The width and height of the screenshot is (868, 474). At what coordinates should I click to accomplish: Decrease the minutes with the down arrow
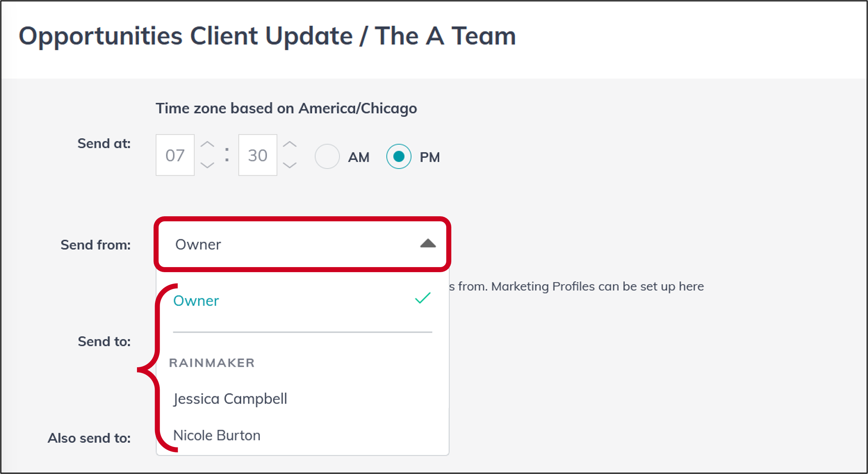[x=290, y=165]
